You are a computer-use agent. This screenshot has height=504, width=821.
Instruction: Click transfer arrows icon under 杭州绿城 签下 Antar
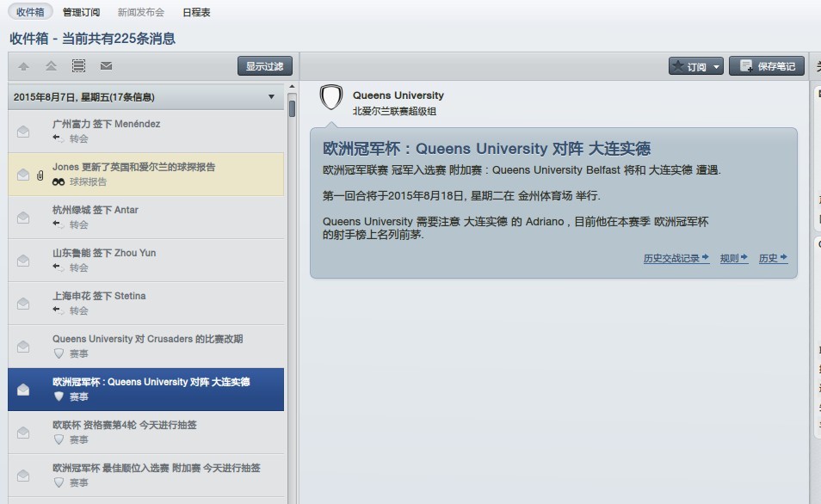click(59, 224)
